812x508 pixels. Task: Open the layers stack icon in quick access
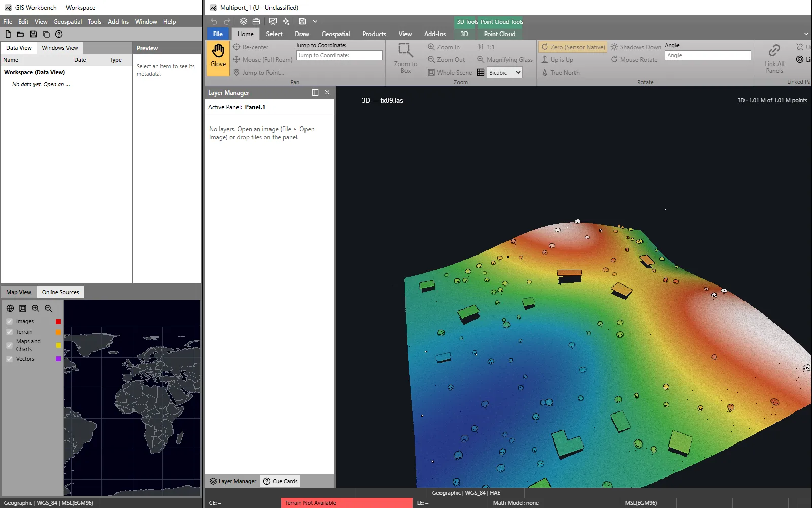tap(244, 21)
